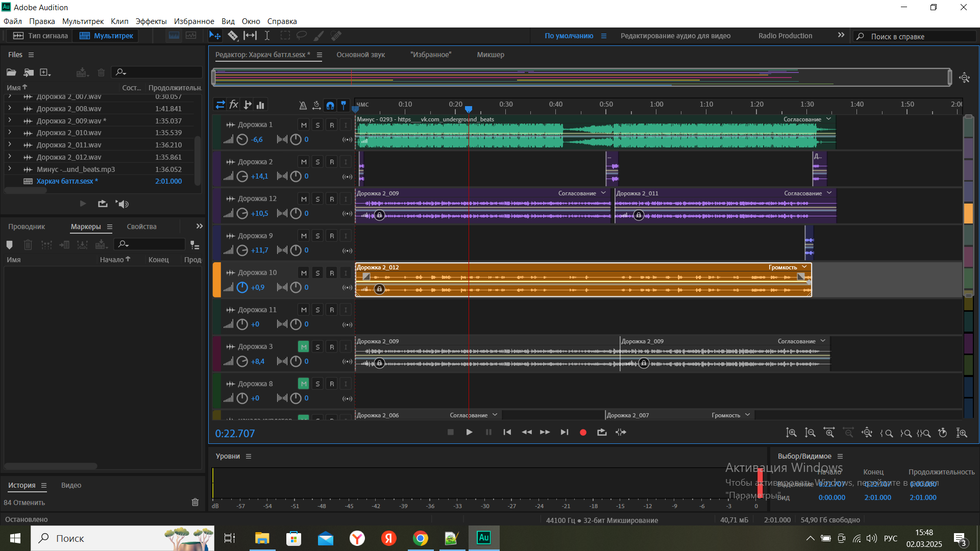Select the Time Selection tool
Viewport: 980px width, 551px height.
coord(267,36)
